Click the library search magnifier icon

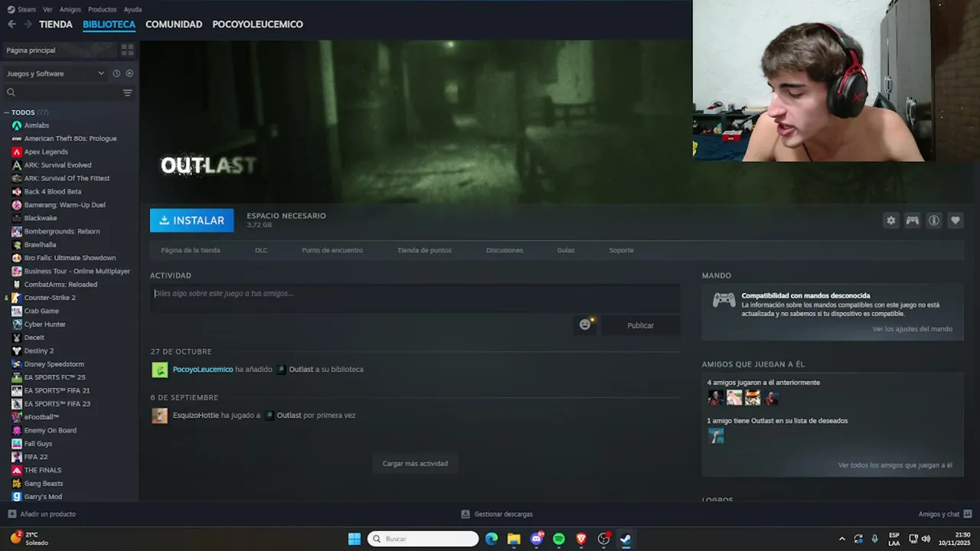(x=11, y=93)
